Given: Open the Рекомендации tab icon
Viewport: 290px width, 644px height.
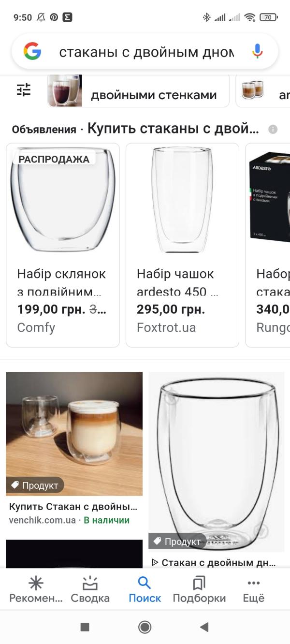Looking at the screenshot, I should 36,583.
